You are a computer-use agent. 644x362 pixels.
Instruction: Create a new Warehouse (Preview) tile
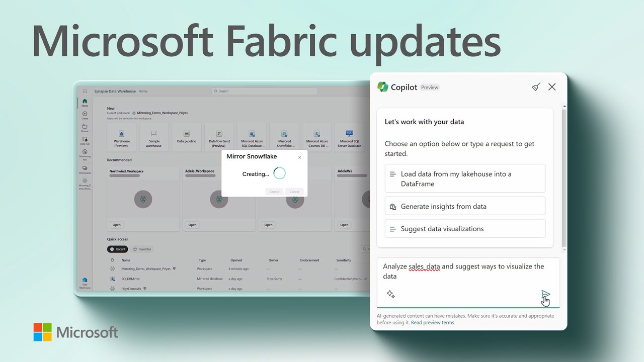(x=121, y=137)
